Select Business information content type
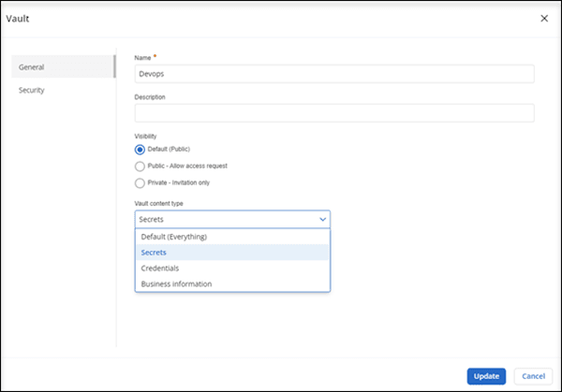 click(x=176, y=283)
